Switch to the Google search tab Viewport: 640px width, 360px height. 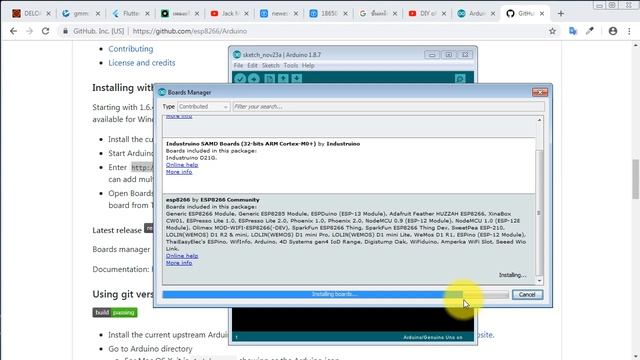378,13
